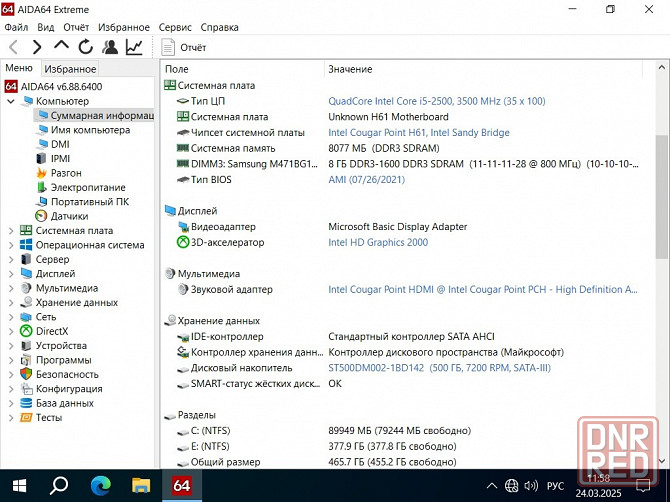Click the Windows logo icon beside Операционная система
Viewport: 670px width, 502px height.
26,245
